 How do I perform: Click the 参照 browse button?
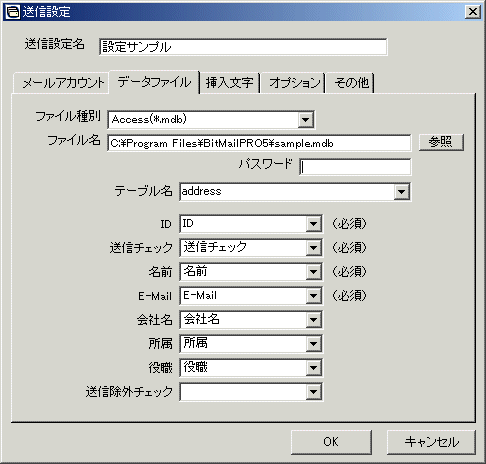[441, 142]
